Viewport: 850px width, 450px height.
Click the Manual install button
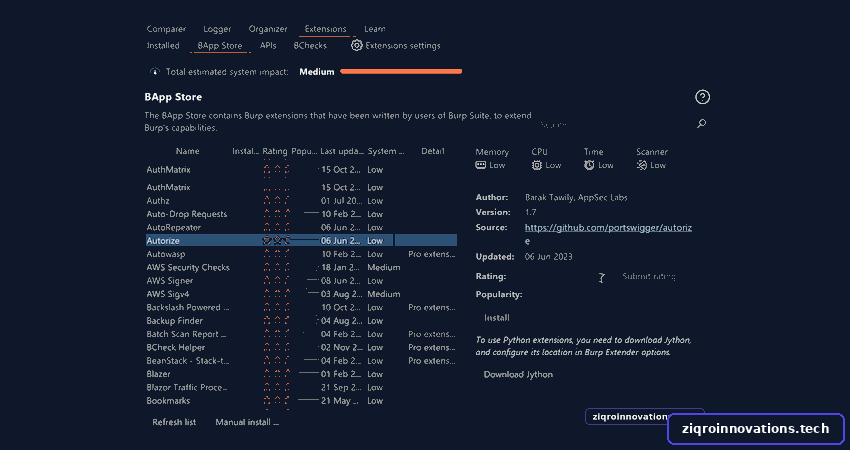pyautogui.click(x=247, y=422)
